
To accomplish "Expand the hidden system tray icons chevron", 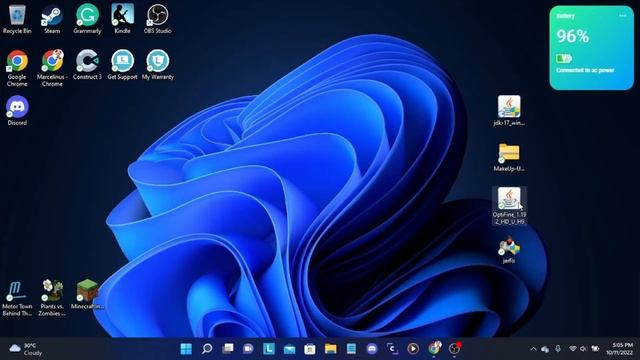I will click(533, 349).
